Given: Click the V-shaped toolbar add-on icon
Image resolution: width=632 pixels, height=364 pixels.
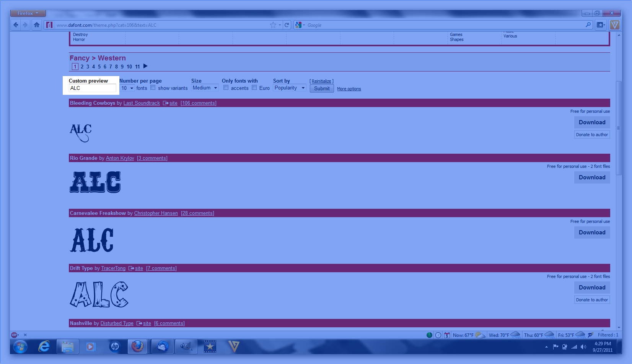Looking at the screenshot, I should (615, 25).
